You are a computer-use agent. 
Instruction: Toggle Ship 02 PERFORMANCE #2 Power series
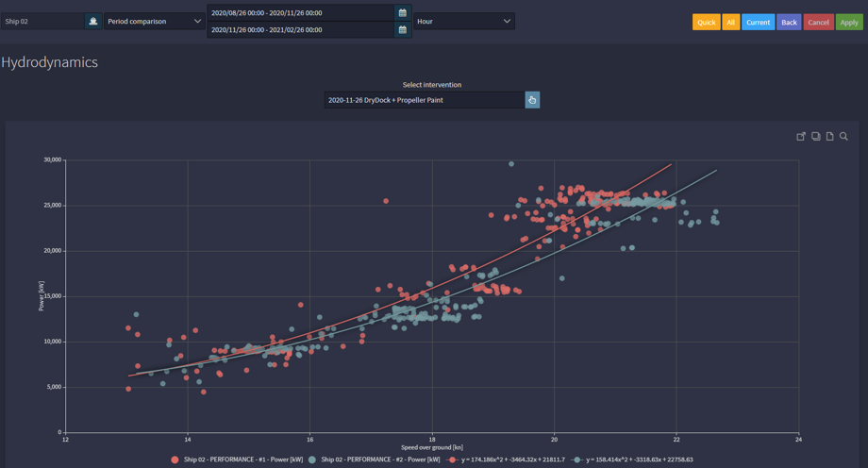point(374,460)
